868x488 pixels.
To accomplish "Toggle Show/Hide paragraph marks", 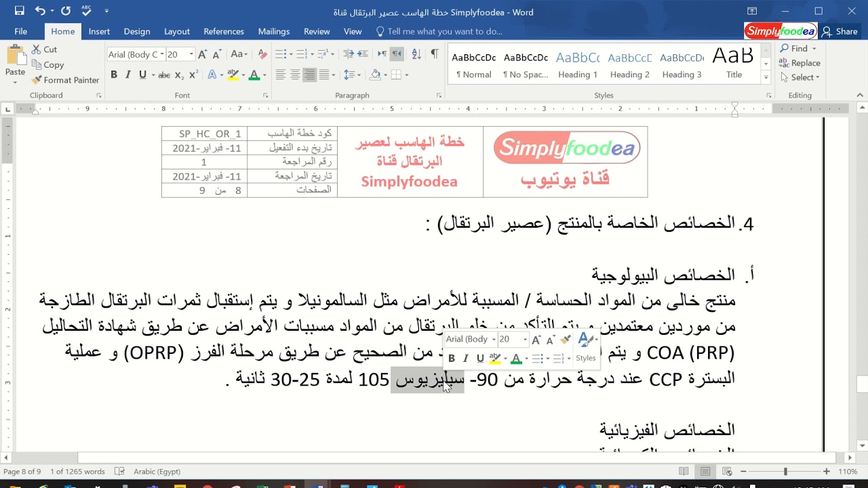I will 434,54.
